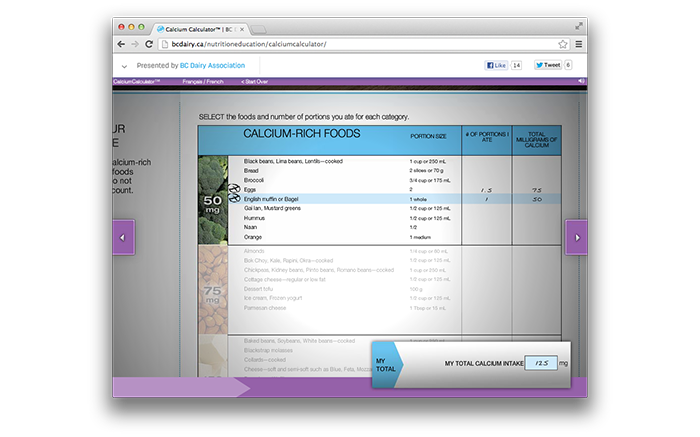This screenshot has height=437, width=700.
Task: Click the Twitter Tweet button
Action: [x=548, y=65]
